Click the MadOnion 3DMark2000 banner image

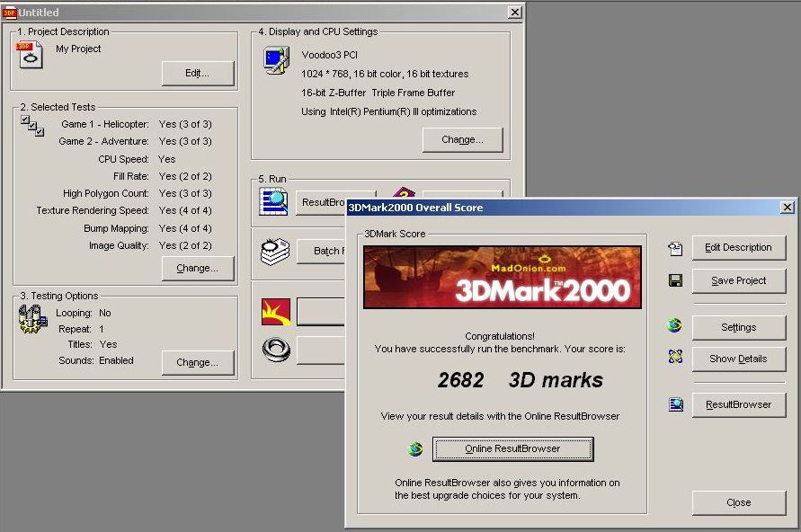tap(503, 277)
